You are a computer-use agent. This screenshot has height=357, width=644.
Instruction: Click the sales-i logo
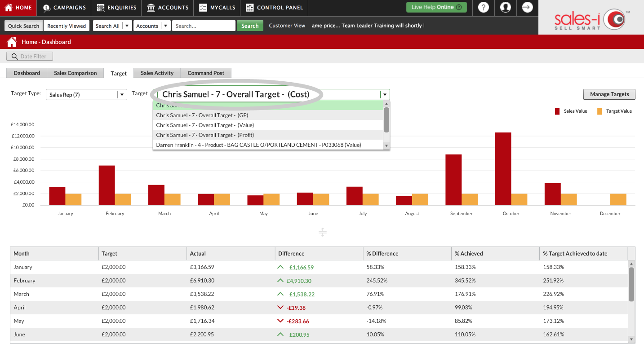(x=591, y=20)
